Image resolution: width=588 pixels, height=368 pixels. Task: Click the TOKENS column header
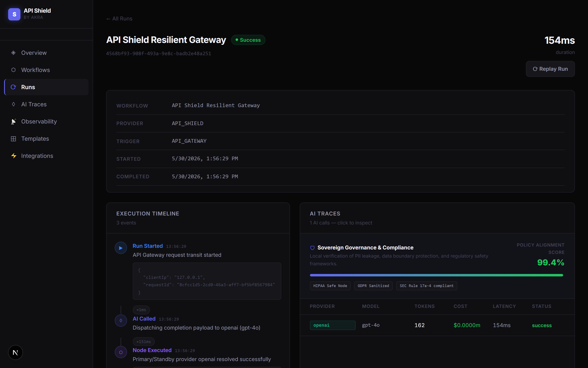424,306
